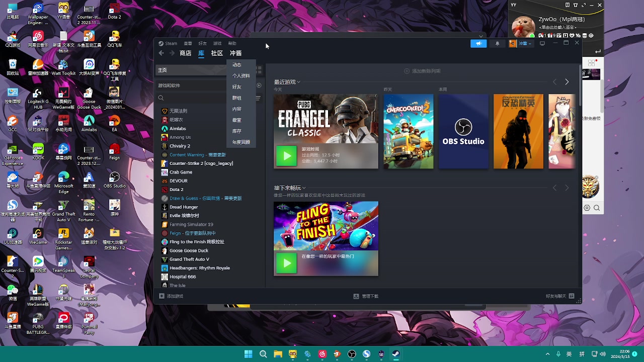This screenshot has height=362, width=644.
Task: Click the Wallpaper Engine desktop icon
Action: pos(38,14)
